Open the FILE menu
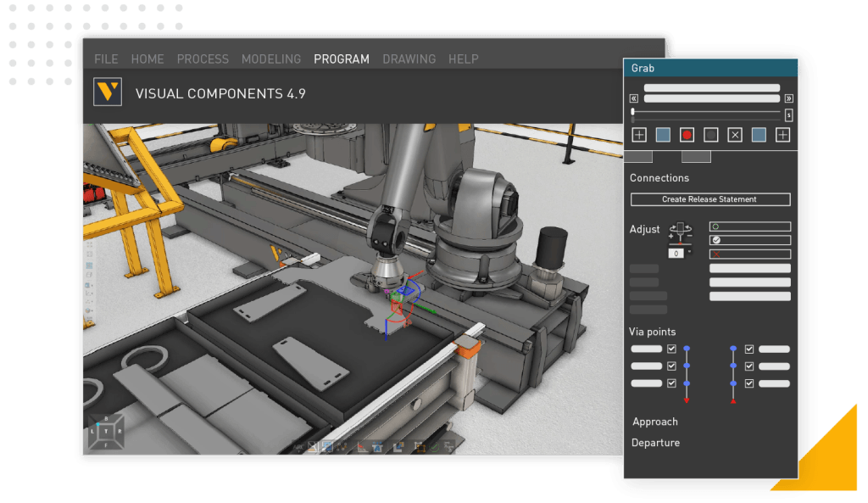The image size is (868, 503). (x=106, y=59)
